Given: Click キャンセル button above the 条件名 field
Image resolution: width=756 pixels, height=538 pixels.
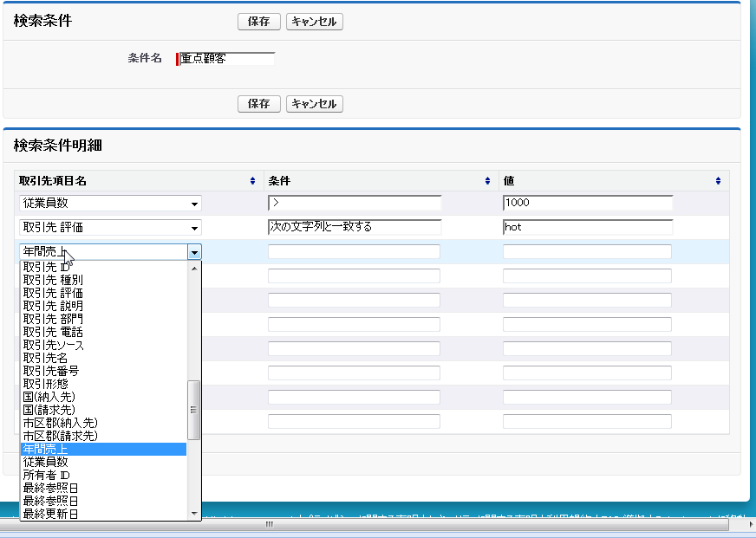Looking at the screenshot, I should pos(315,22).
